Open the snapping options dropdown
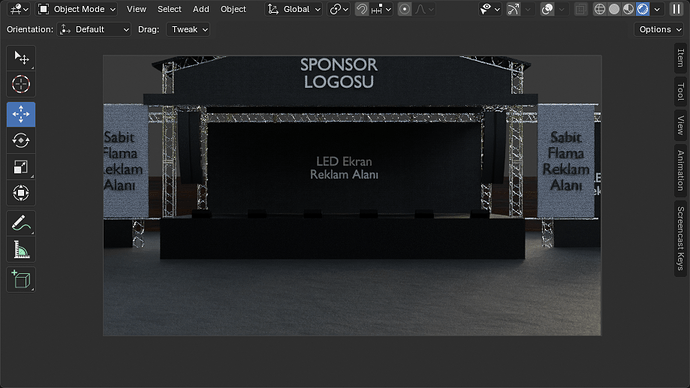The width and height of the screenshot is (690, 388). pyautogui.click(x=381, y=9)
